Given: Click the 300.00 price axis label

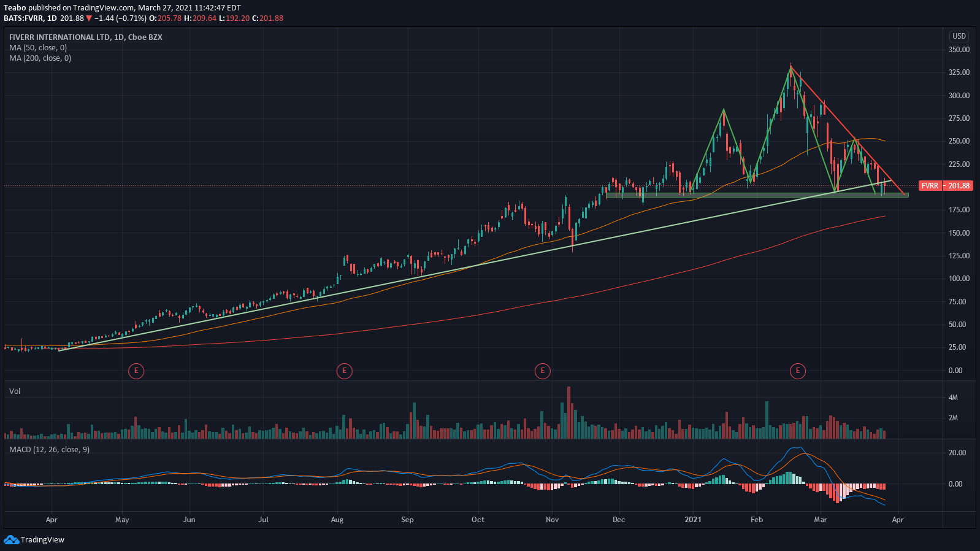Looking at the screenshot, I should (x=959, y=96).
